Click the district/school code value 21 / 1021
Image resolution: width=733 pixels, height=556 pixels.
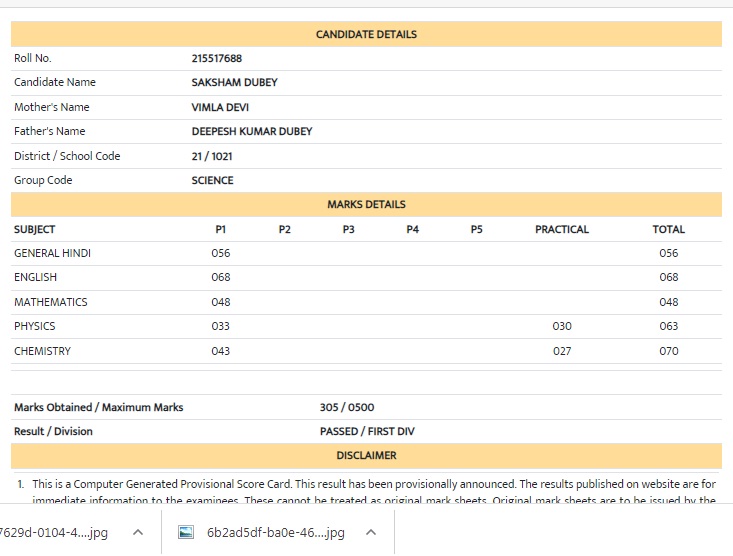pos(212,156)
